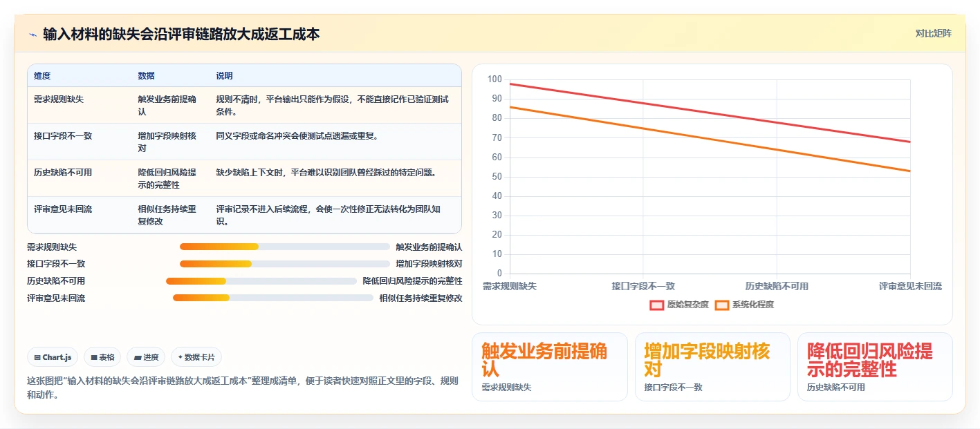
Task: Click the icon inside the Chart.js chip
Action: tap(37, 357)
